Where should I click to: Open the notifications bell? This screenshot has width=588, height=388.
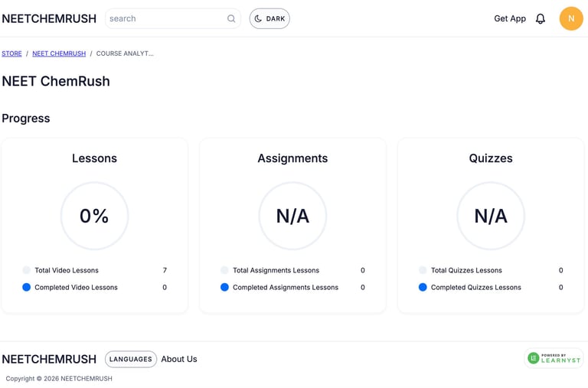541,18
